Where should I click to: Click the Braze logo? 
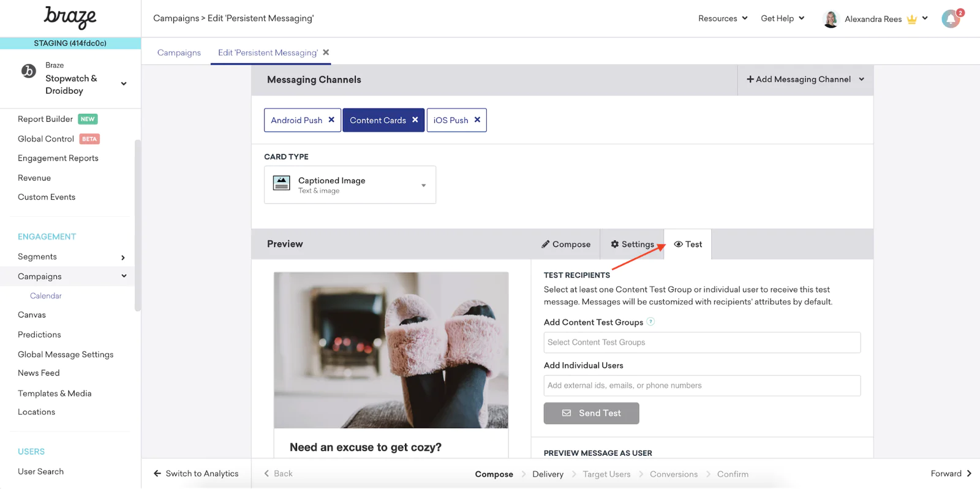point(70,18)
